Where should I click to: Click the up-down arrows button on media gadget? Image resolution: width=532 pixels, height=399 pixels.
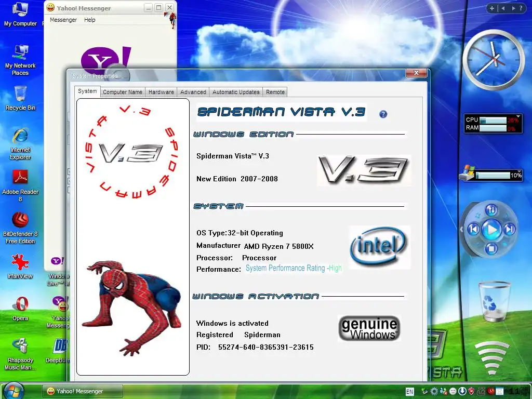491,210
